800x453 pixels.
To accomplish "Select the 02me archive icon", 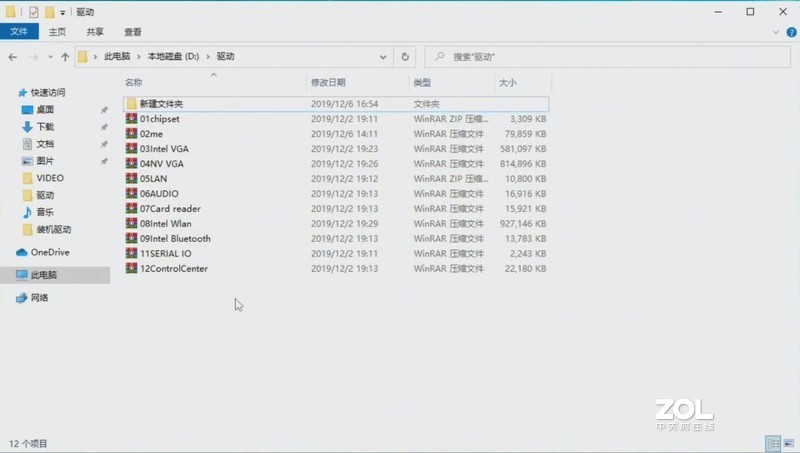I will [x=132, y=133].
